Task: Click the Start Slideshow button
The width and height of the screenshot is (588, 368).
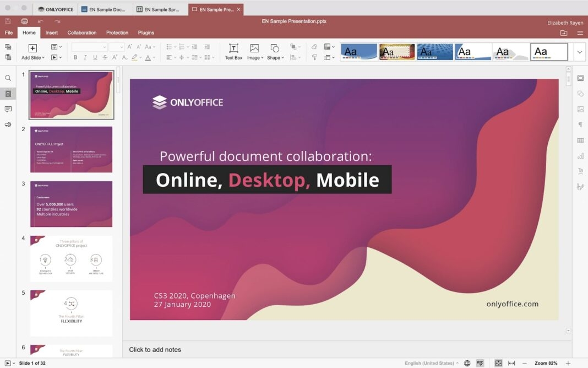Action: click(8, 362)
